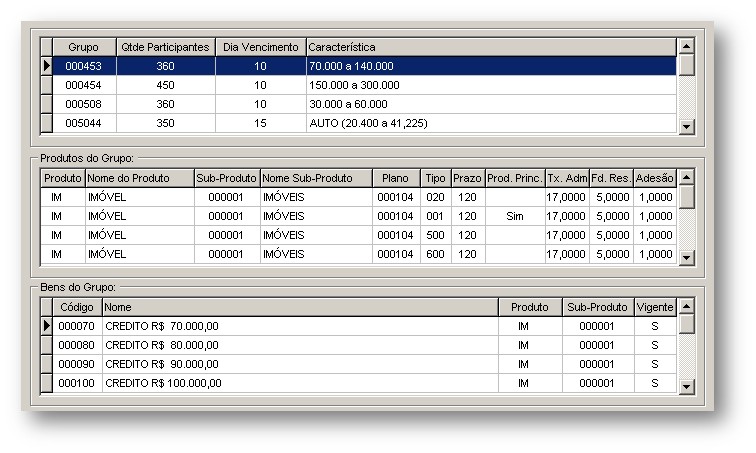Viewport: 756px width, 453px height.
Task: Select row indicator for group 000453
Action: 46,66
